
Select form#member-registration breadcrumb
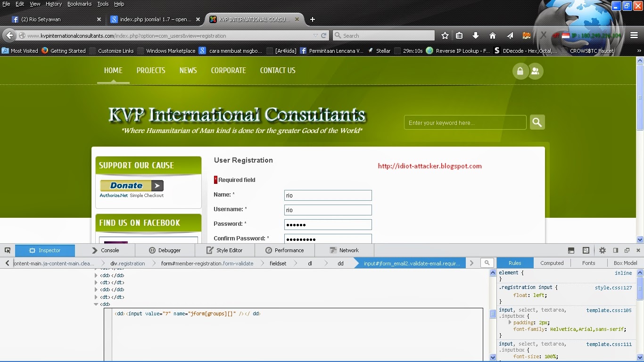coord(207,263)
